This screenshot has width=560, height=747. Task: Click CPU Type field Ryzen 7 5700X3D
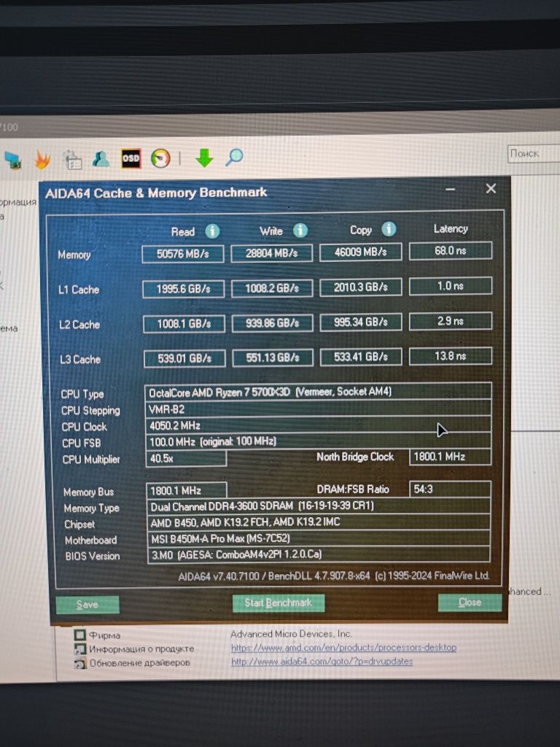318,392
